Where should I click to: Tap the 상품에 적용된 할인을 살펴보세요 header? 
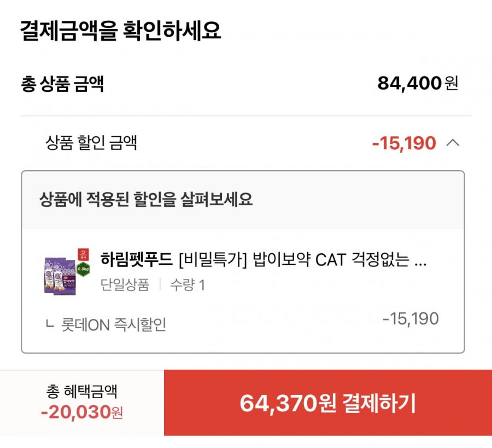(x=146, y=199)
